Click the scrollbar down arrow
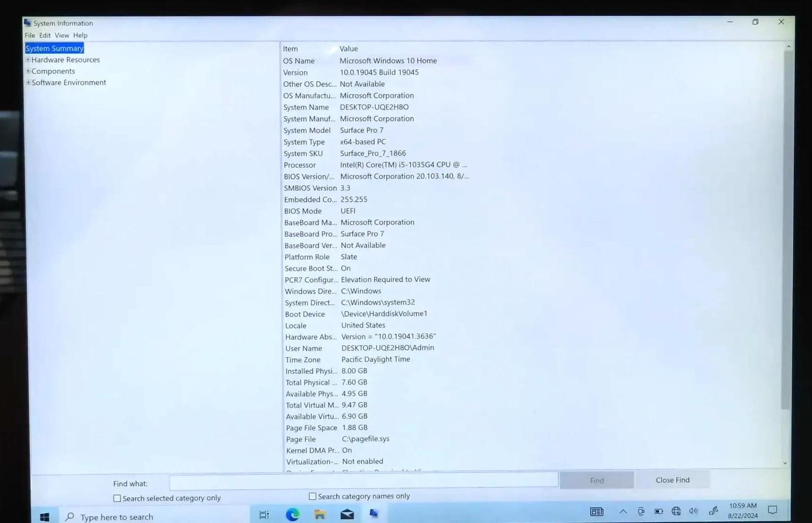Viewport: 812px width, 523px height. coord(785,463)
